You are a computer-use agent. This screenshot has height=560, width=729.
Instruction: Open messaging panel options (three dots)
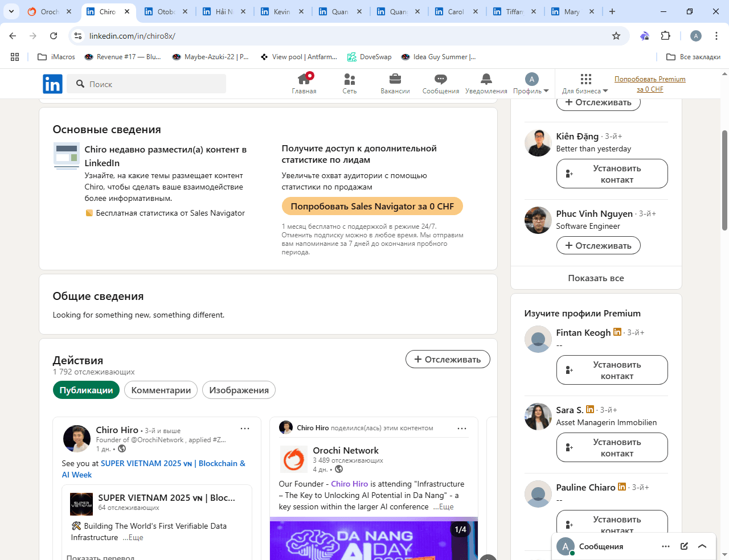coord(666,546)
